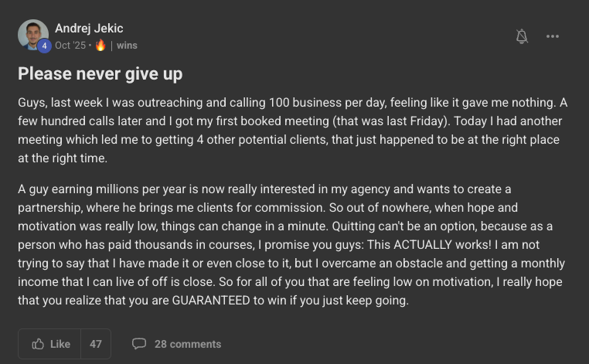Click the first paragraph about outreach calls

294,131
